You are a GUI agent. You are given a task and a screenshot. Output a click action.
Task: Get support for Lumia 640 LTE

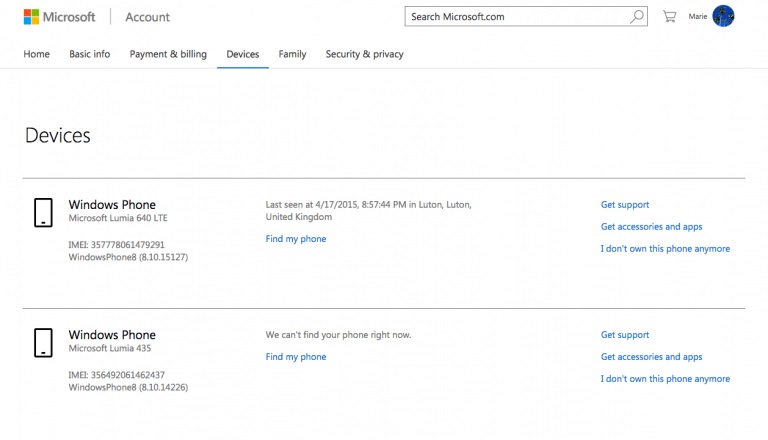tap(625, 205)
